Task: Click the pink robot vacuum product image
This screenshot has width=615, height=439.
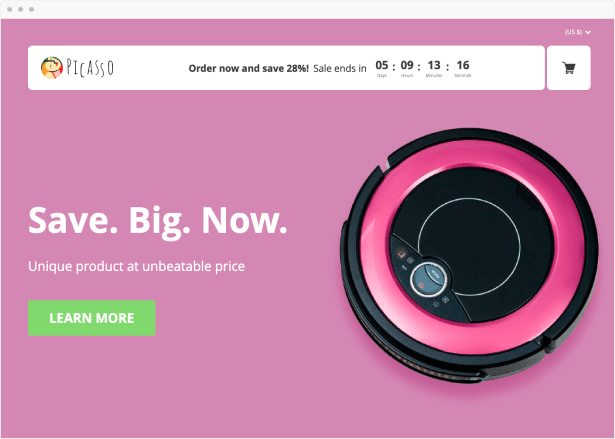Action: coord(469,255)
